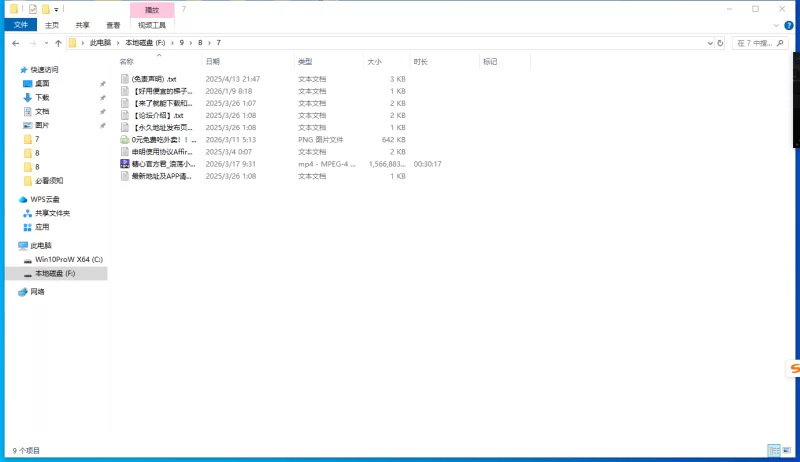Open 图片 in the navigation pane
This screenshot has height=462, width=800.
[x=42, y=125]
